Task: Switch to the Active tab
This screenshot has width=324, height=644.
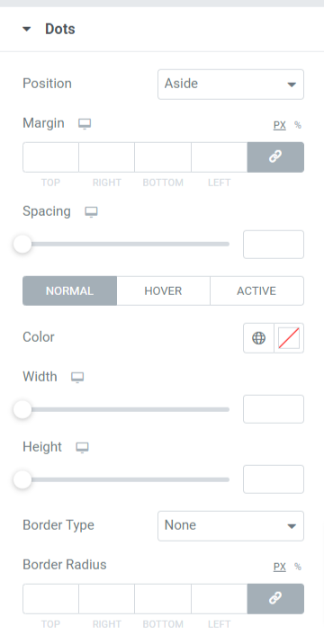Action: pyautogui.click(x=256, y=291)
